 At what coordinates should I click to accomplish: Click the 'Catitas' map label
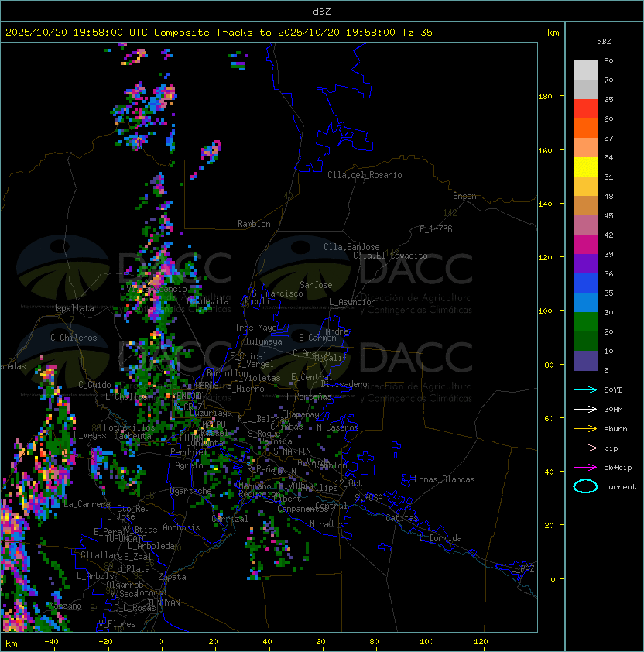click(x=402, y=518)
